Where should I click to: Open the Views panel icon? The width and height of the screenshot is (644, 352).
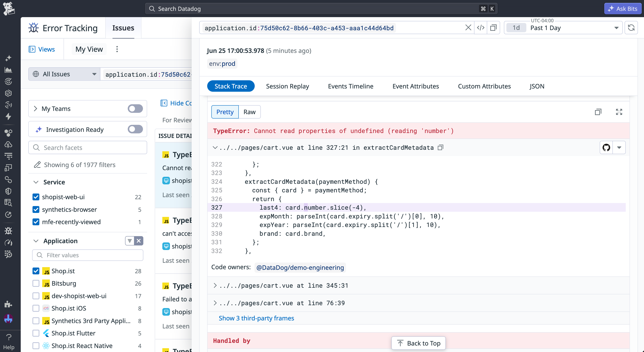[x=32, y=49]
